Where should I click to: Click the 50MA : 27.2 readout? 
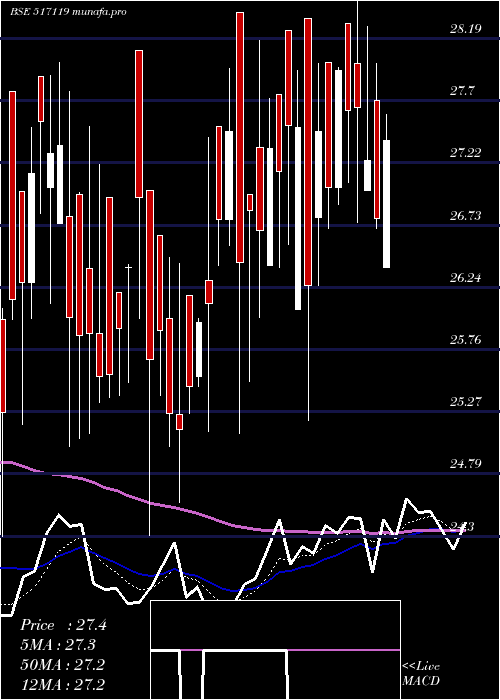pyautogui.click(x=62, y=664)
